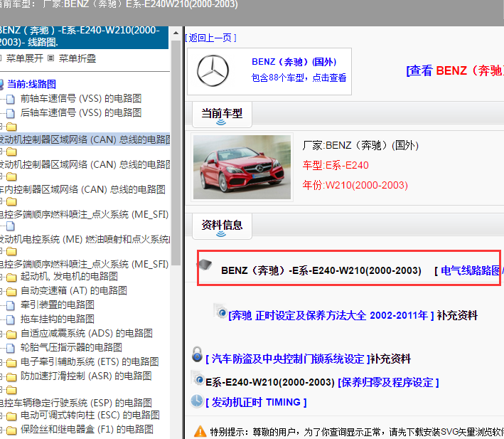Open 查看 BENZ（奔驰）link at right
504x439 pixels.
tap(455, 70)
